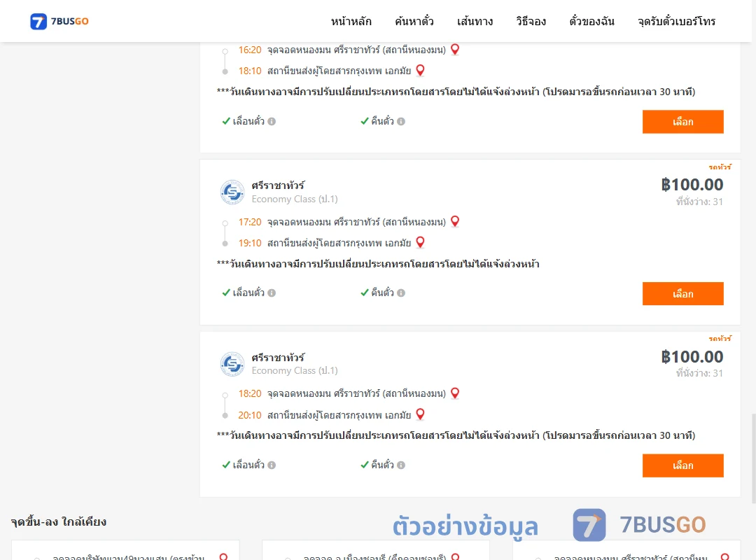The width and height of the screenshot is (756, 560).
Task: Click the จุดขึ้น-ลง ใกล้เคียง heading
Action: [58, 522]
